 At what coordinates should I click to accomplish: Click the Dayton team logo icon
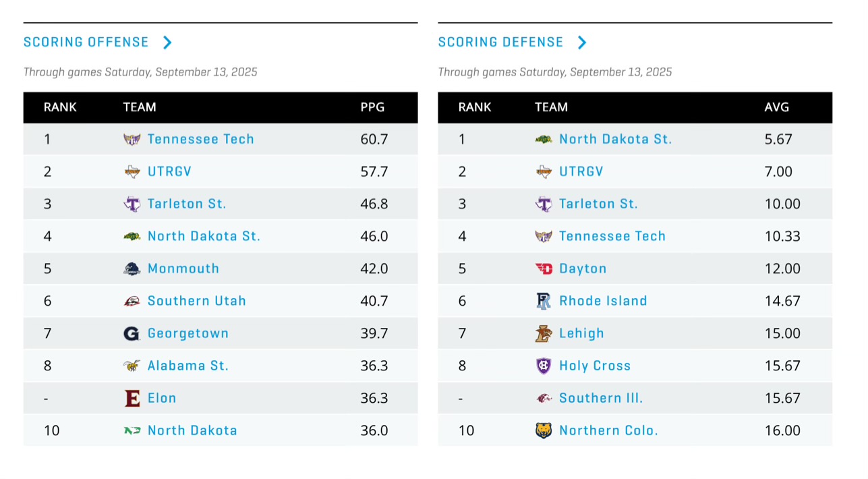(544, 269)
